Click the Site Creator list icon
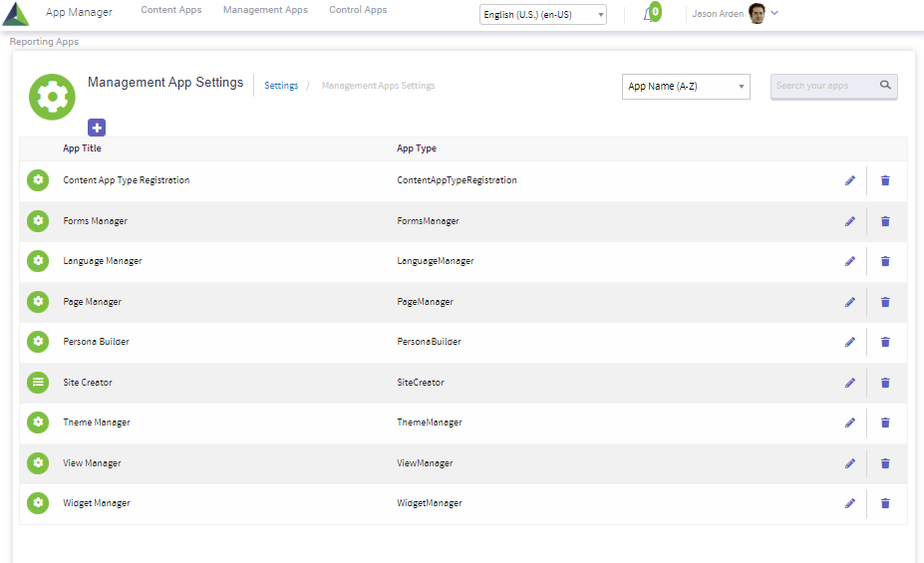Image resolution: width=924 pixels, height=563 pixels. pyautogui.click(x=38, y=382)
